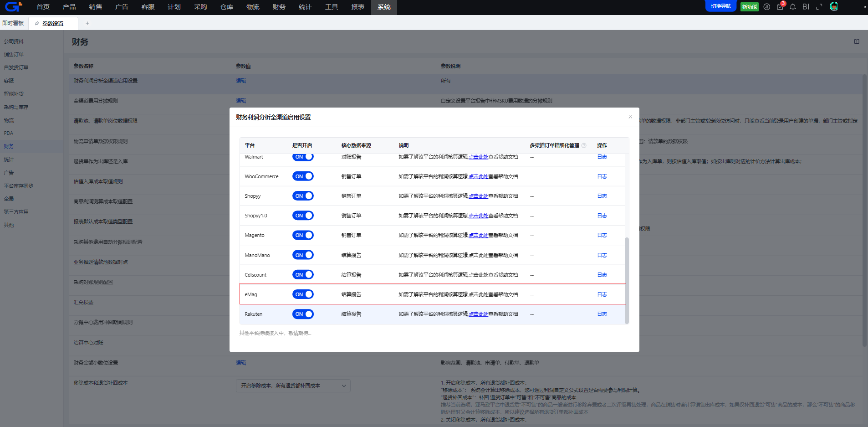This screenshot has width=868, height=427.
Task: Click the G logo in top-left corner
Action: 13,7
